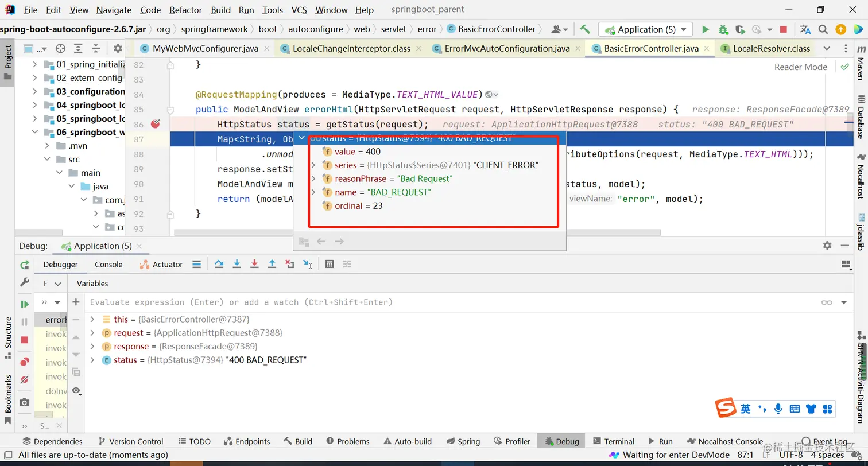
Task: Run the Application configuration
Action: coord(706,29)
